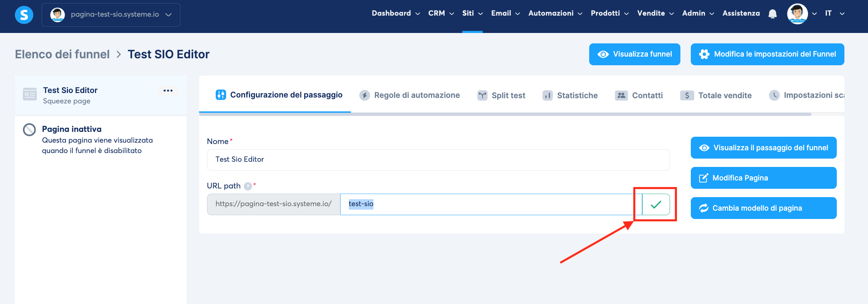Open the Prodotti menu
The image size is (868, 304).
pyautogui.click(x=610, y=13)
